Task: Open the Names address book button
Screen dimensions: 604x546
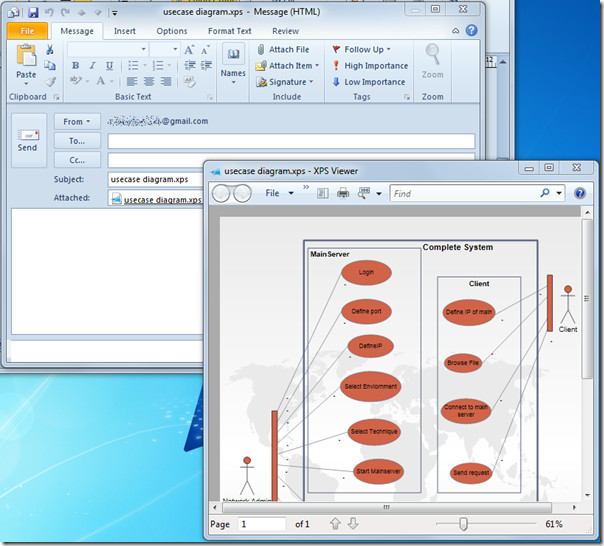Action: coord(233,64)
